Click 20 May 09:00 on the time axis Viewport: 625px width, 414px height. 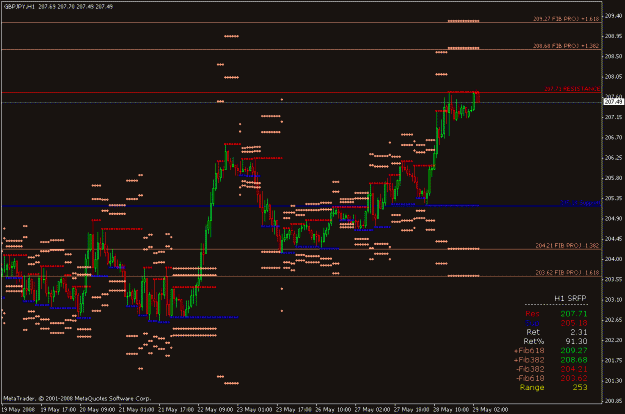pyautogui.click(x=97, y=410)
